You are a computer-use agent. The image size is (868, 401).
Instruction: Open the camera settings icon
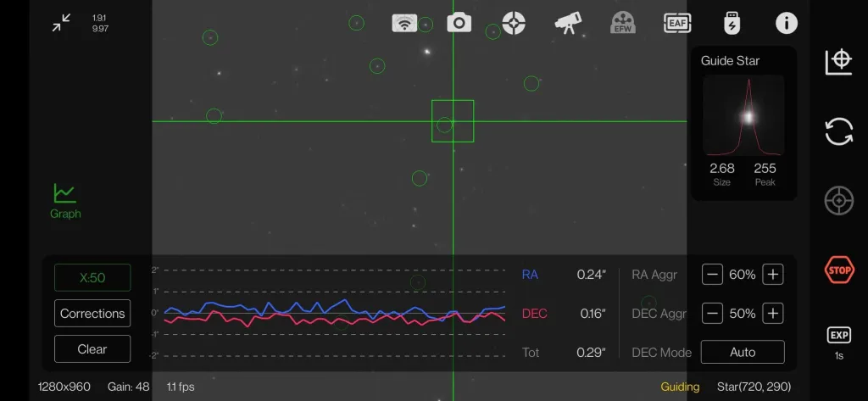(459, 23)
